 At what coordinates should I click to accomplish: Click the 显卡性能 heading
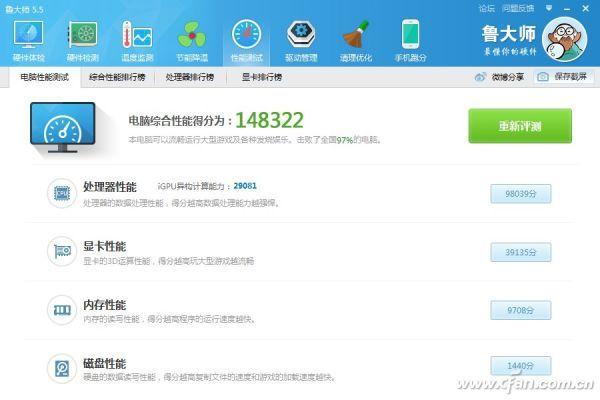coord(104,246)
